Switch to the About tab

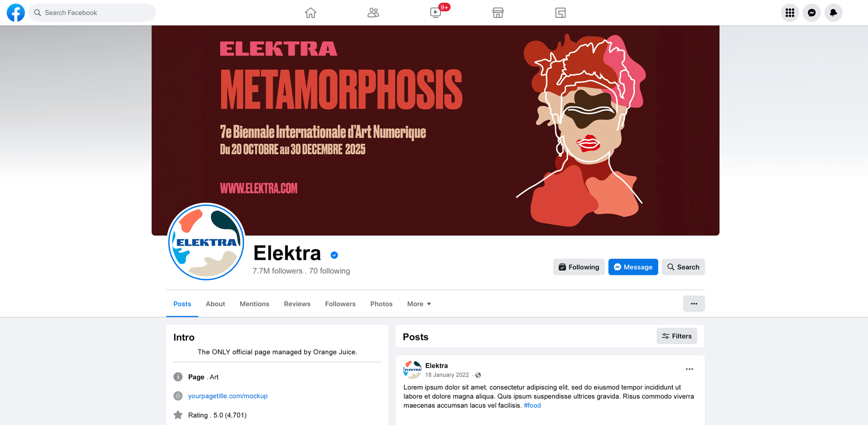click(x=215, y=304)
